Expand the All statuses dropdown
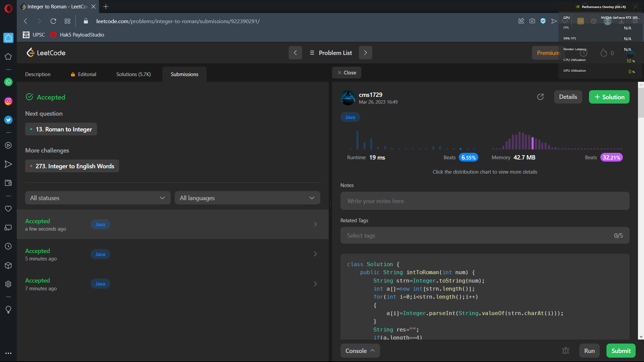 98,198
